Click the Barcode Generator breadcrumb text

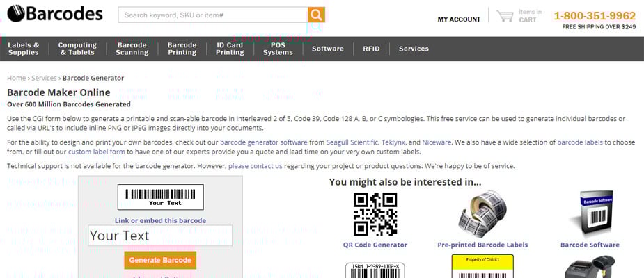(x=93, y=78)
